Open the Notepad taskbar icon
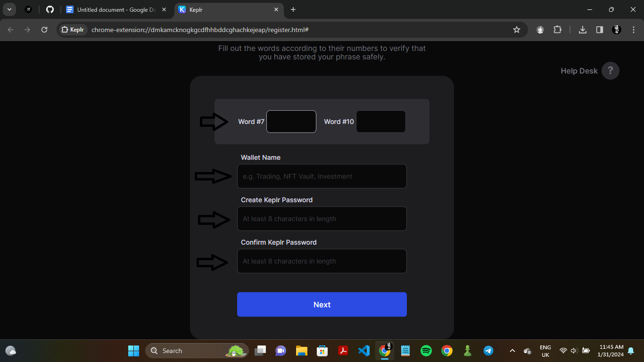The height and width of the screenshot is (362, 644). [x=405, y=351]
